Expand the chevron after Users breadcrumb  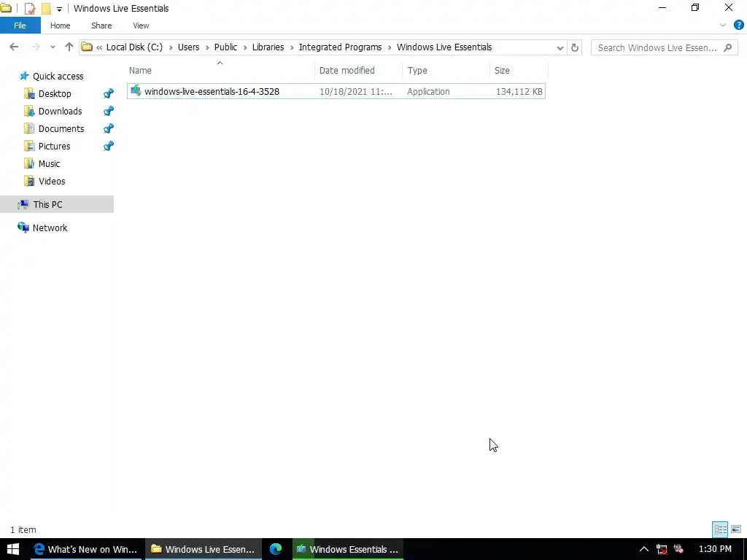pyautogui.click(x=206, y=47)
